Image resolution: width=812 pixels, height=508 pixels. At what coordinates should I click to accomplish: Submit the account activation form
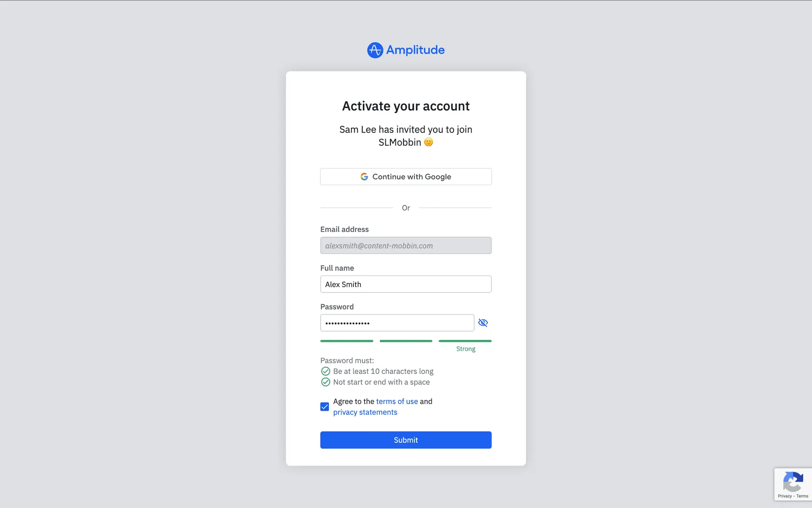(406, 440)
